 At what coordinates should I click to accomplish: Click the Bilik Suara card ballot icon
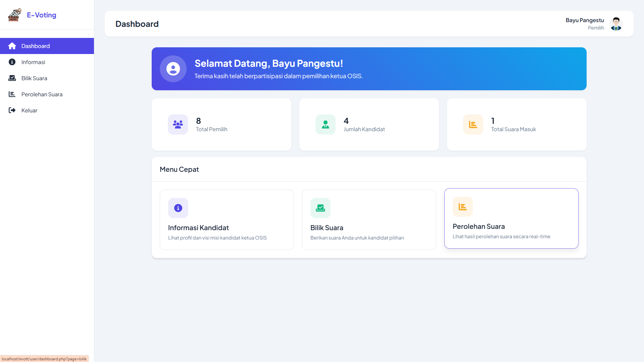point(320,208)
